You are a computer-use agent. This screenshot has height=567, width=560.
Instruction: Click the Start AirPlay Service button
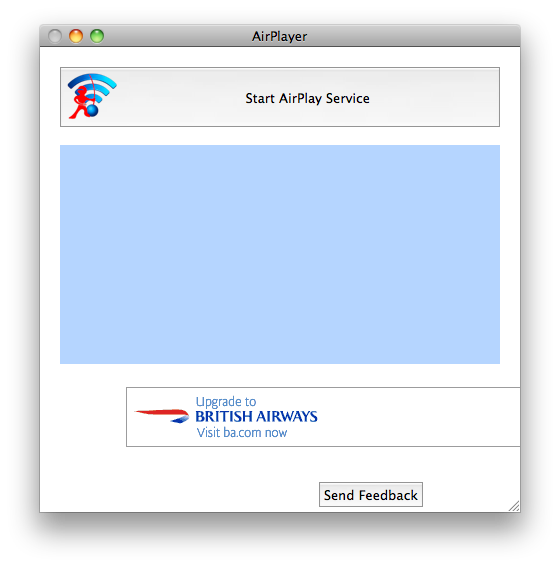click(x=280, y=97)
